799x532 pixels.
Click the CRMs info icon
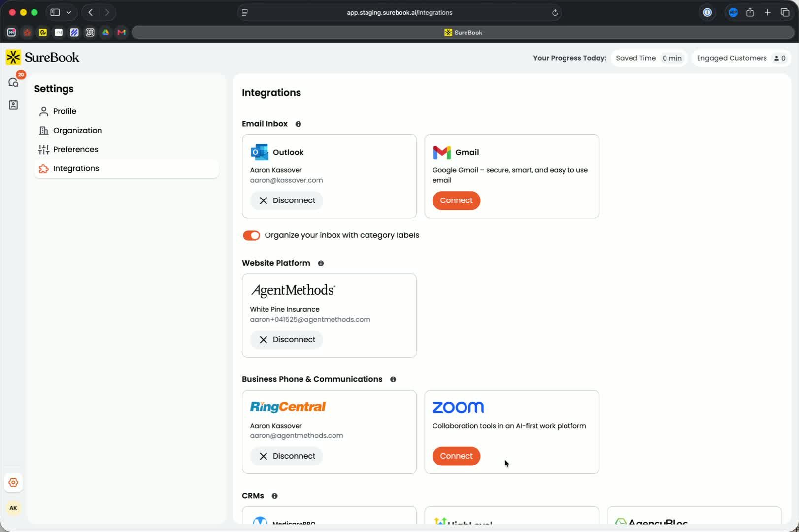pyautogui.click(x=275, y=496)
